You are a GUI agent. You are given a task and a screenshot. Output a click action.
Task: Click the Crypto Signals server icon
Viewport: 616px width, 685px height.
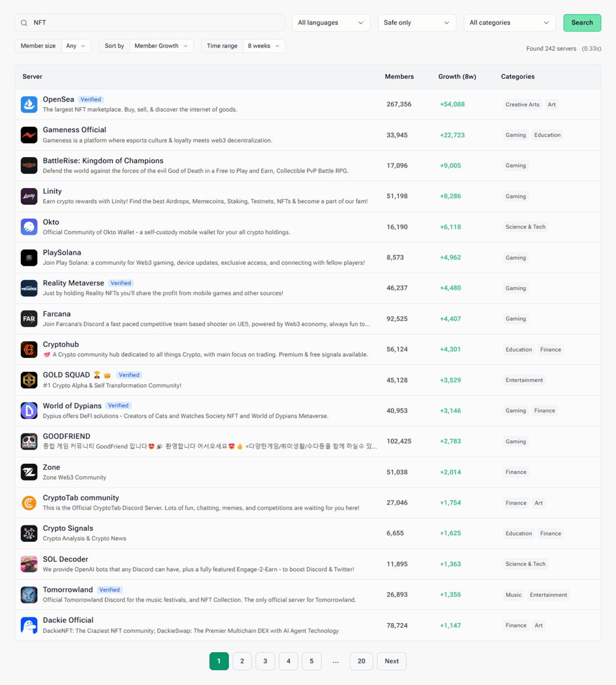tap(29, 533)
